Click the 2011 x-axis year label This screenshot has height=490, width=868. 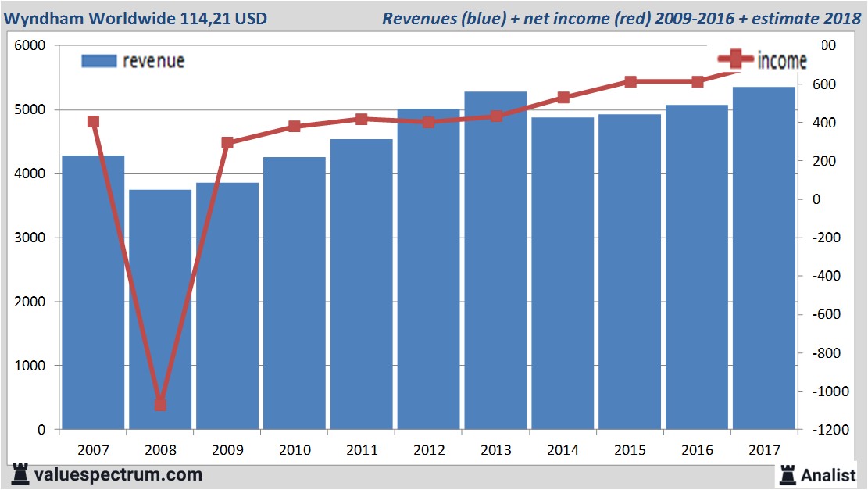[362, 449]
